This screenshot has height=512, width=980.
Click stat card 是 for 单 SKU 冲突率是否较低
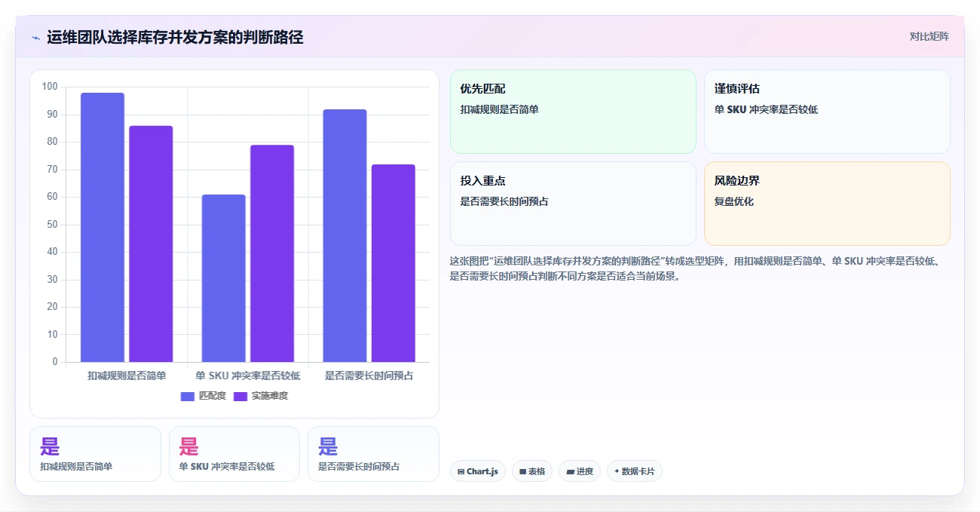(x=234, y=454)
